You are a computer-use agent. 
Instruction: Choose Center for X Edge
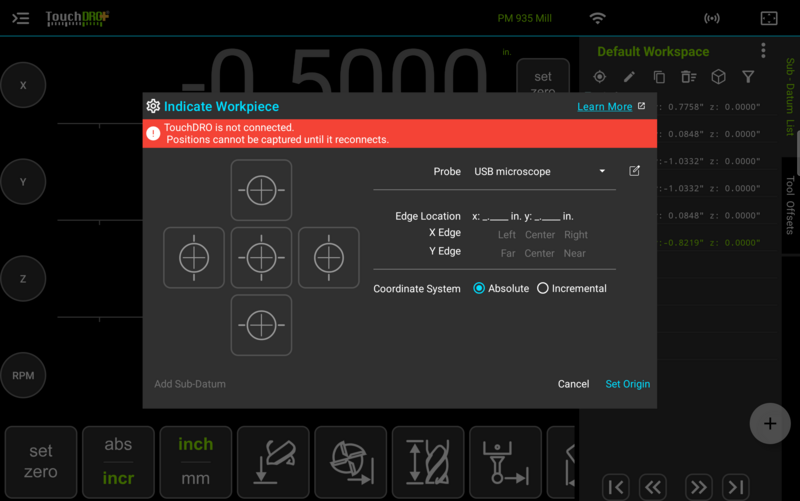coord(540,235)
